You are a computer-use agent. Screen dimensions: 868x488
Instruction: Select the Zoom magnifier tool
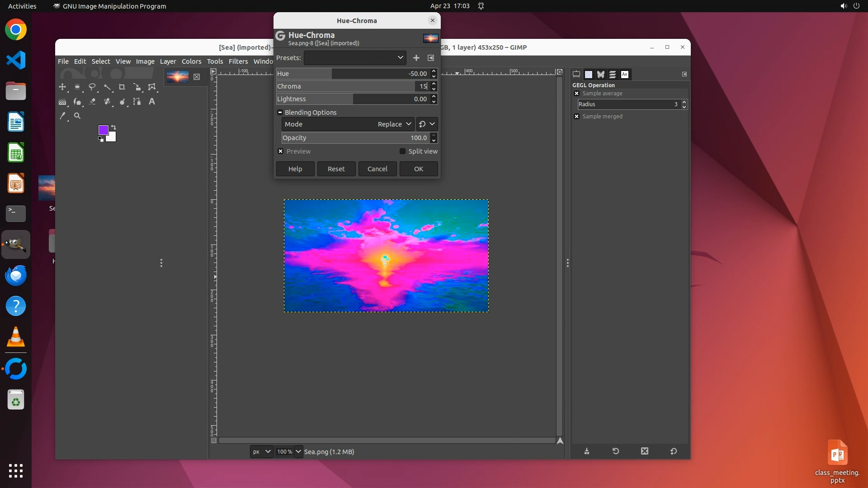point(77,116)
